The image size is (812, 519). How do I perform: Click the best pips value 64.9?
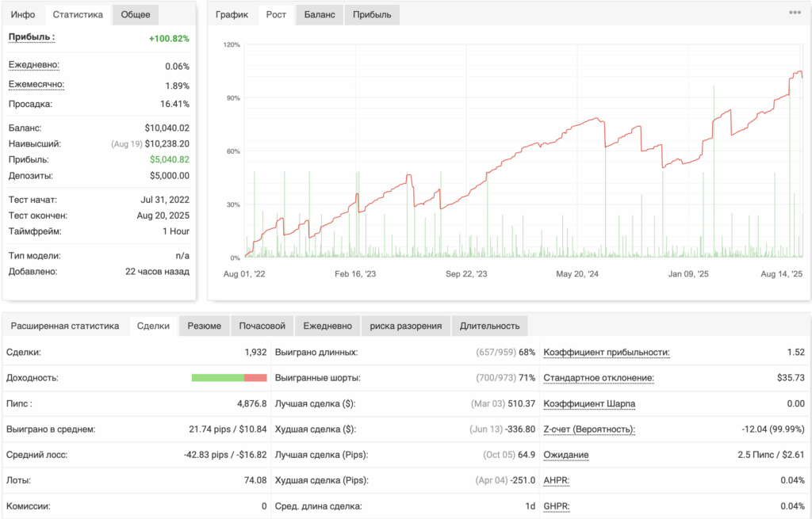527,456
